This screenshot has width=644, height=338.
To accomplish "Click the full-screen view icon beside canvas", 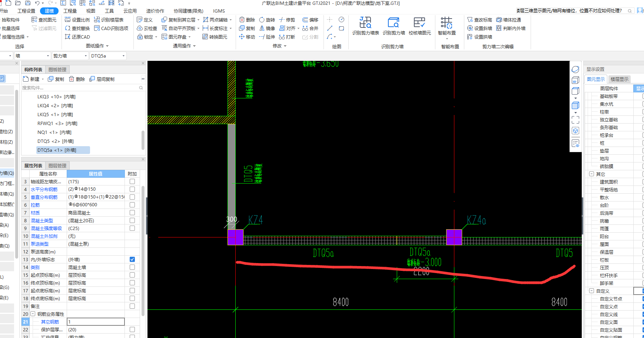I will point(575,120).
